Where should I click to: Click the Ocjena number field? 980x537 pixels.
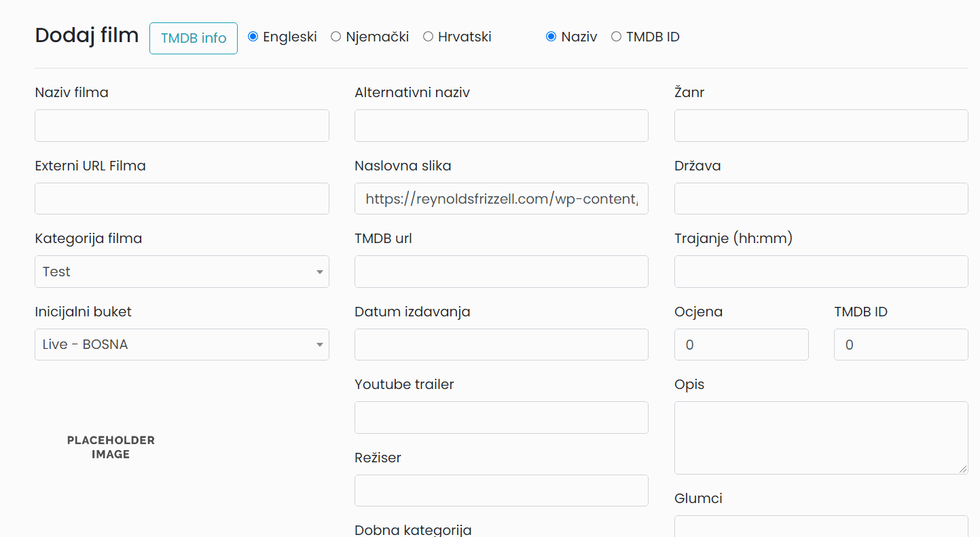(x=742, y=344)
